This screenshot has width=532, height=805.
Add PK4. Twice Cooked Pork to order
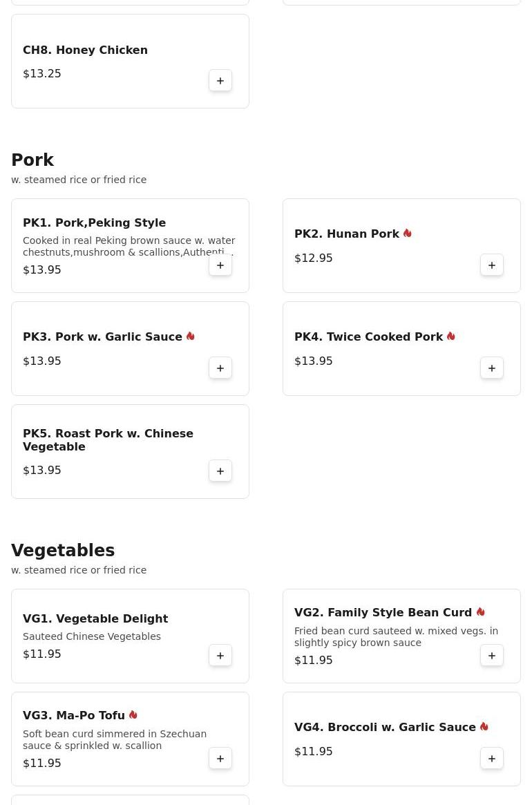click(x=492, y=368)
